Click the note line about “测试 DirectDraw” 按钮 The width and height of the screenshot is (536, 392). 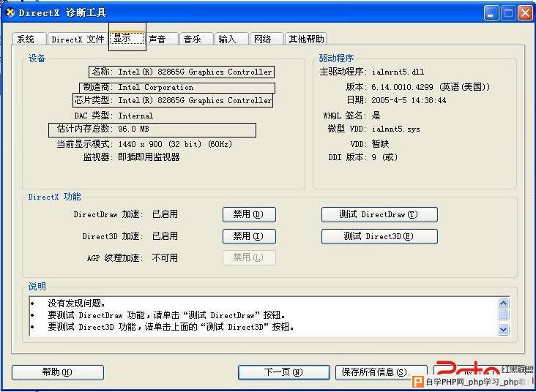166,314
